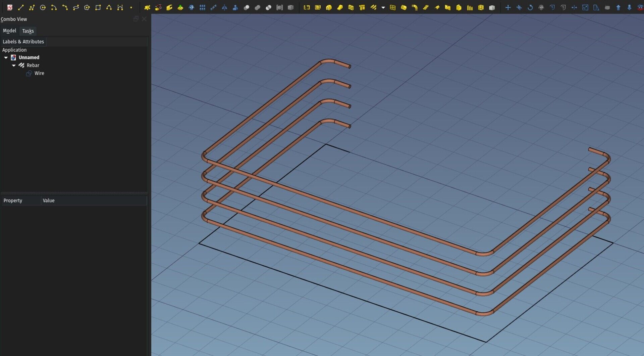Select the Unnamed document in tree
This screenshot has width=644, height=356.
[29, 57]
